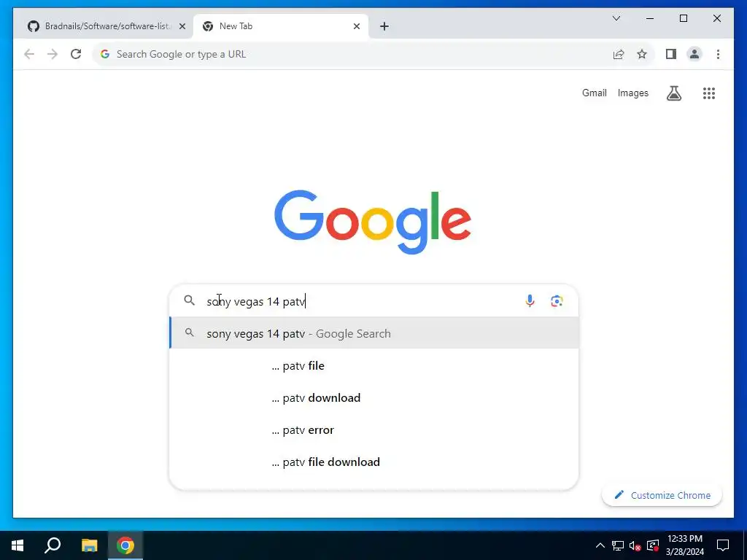Open Chrome three-dot menu
Image resolution: width=747 pixels, height=560 pixels.
(718, 54)
